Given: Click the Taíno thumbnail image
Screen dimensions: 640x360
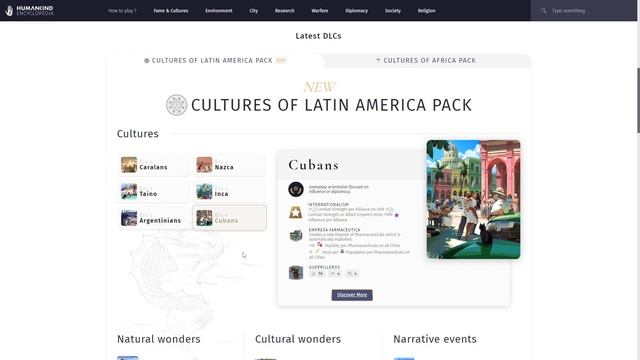Looking at the screenshot, I should tap(129, 191).
